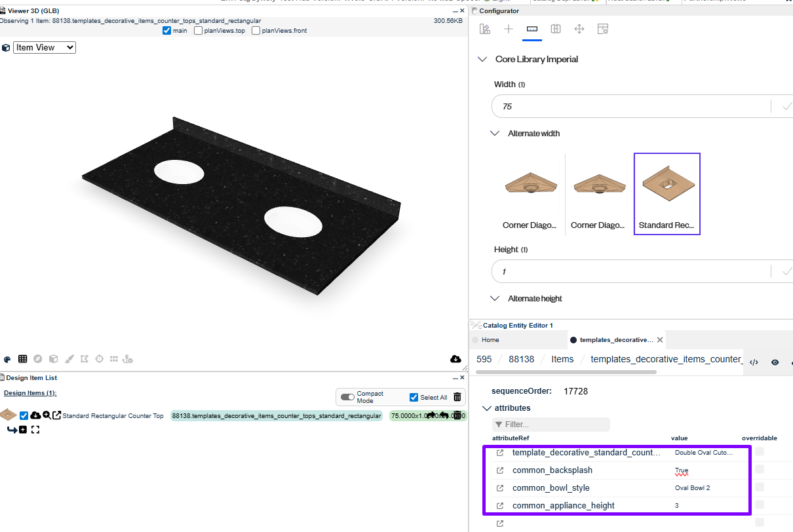This screenshot has height=532, width=793.
Task: Click the magnifier zoom icon for counter top item
Action: click(x=47, y=415)
